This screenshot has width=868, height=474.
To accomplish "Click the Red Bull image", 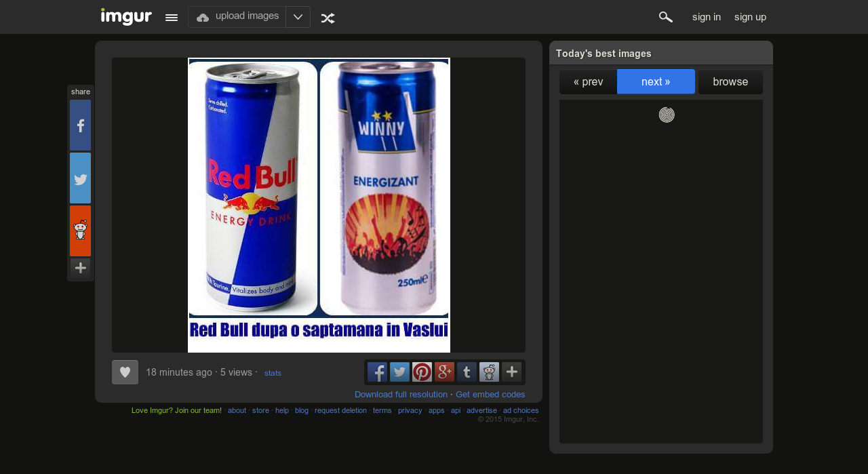I will (319, 205).
